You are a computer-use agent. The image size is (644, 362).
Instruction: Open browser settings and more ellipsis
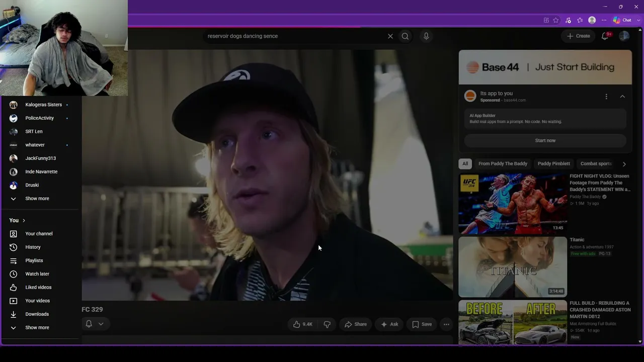[604, 20]
